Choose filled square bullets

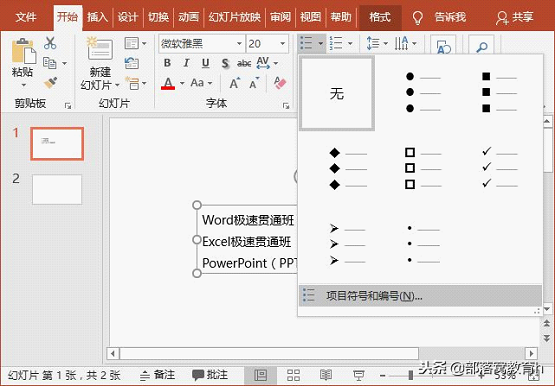(x=499, y=93)
